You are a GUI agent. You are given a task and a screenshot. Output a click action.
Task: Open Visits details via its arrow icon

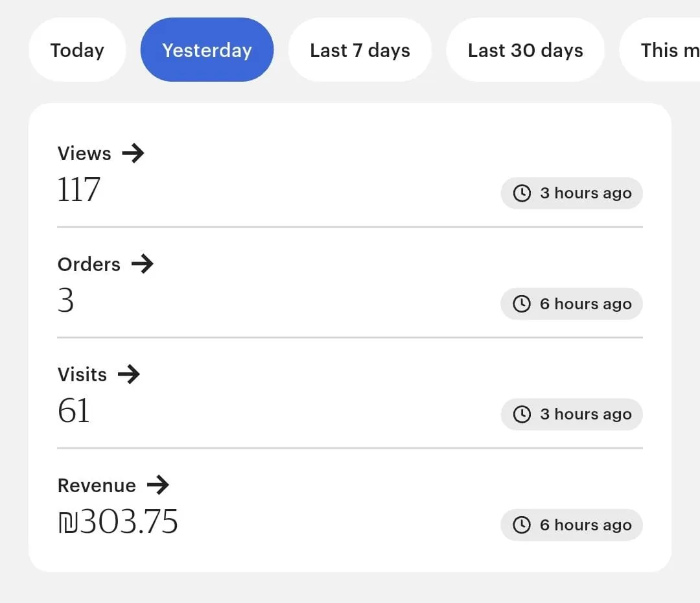pyautogui.click(x=129, y=374)
